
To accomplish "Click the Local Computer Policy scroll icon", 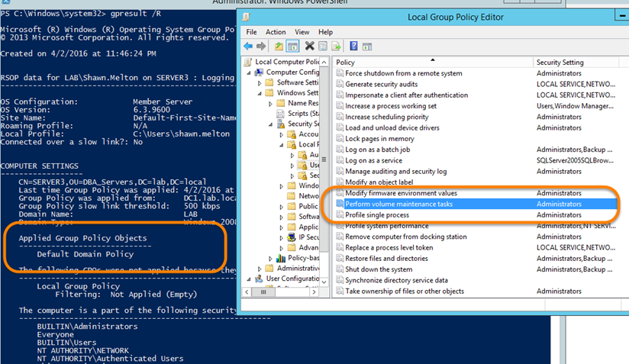I will (248, 62).
